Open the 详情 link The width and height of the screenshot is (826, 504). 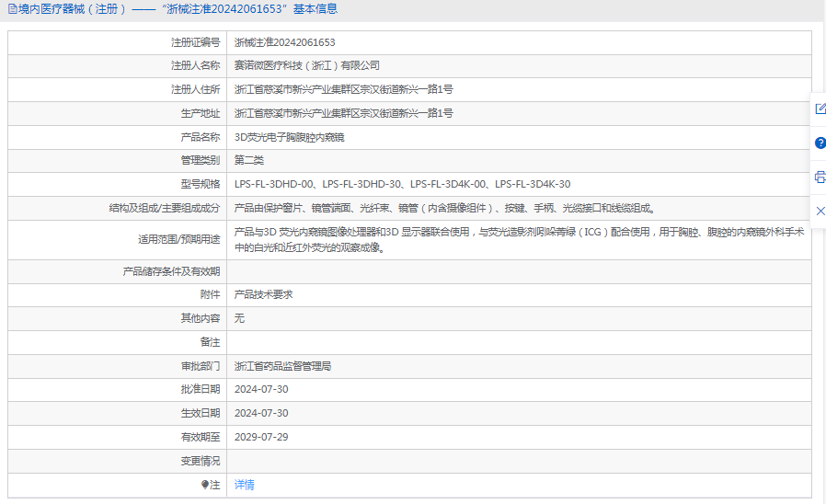click(245, 485)
